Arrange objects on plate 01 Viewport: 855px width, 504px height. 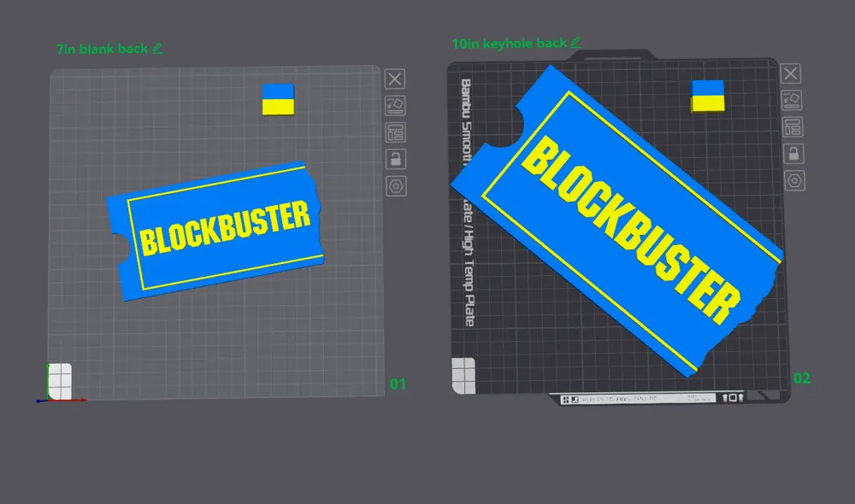[395, 132]
